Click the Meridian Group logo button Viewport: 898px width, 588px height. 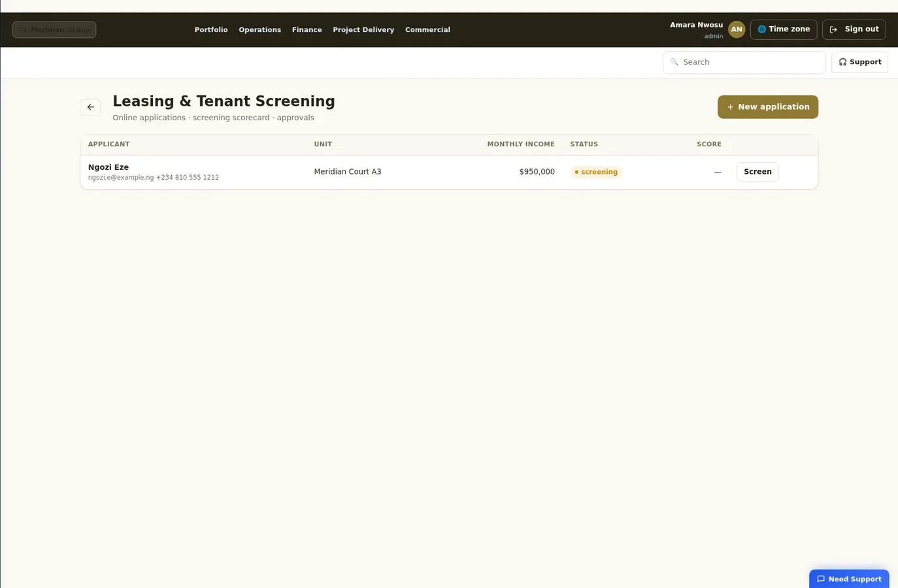[54, 29]
